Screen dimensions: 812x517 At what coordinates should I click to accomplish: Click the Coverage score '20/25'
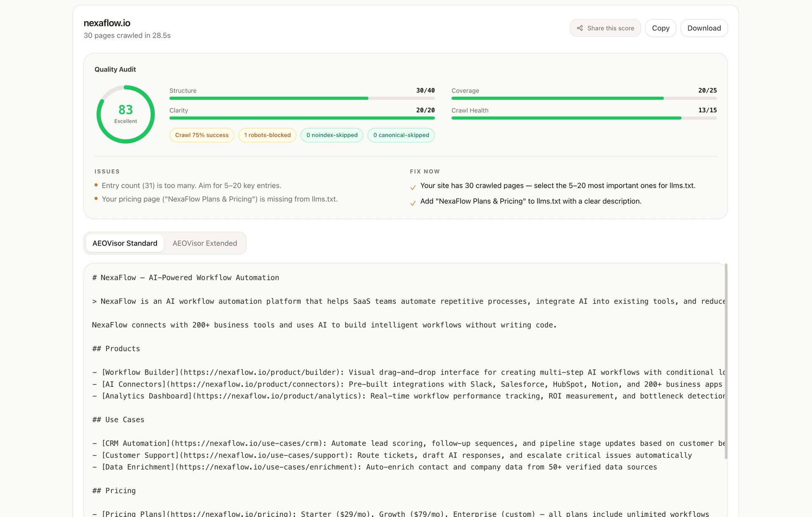point(708,90)
